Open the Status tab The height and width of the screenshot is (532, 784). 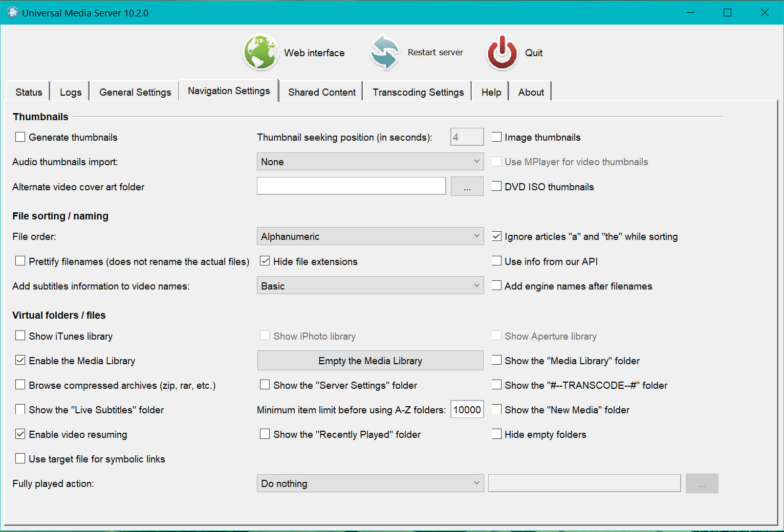pos(29,92)
